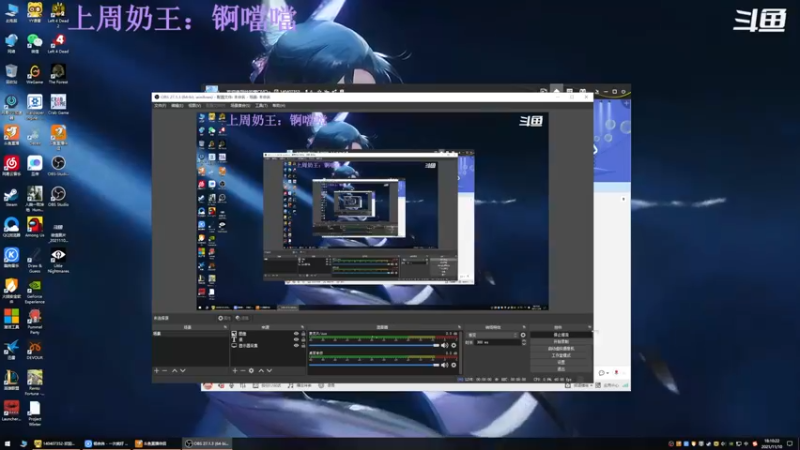Screen dimensions: 800x450
Task: Open the League of Legends desktop shortcut
Action: click(11, 380)
